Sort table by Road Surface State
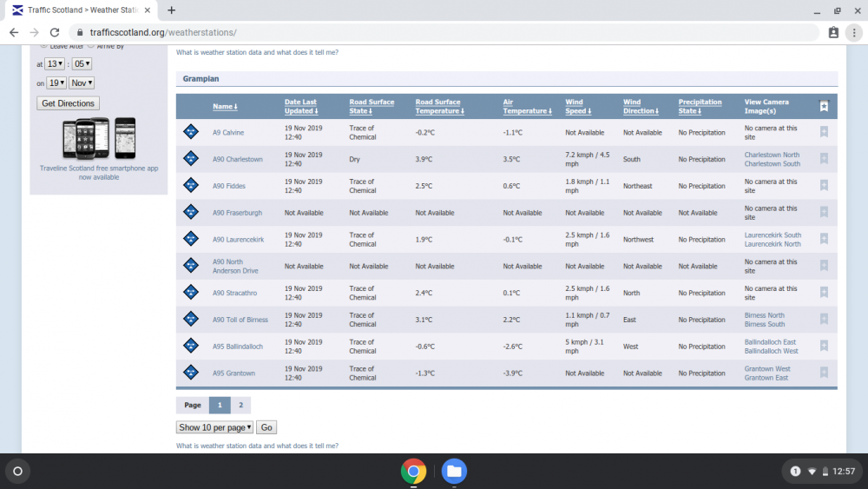This screenshot has height=489, width=868. pos(372,106)
